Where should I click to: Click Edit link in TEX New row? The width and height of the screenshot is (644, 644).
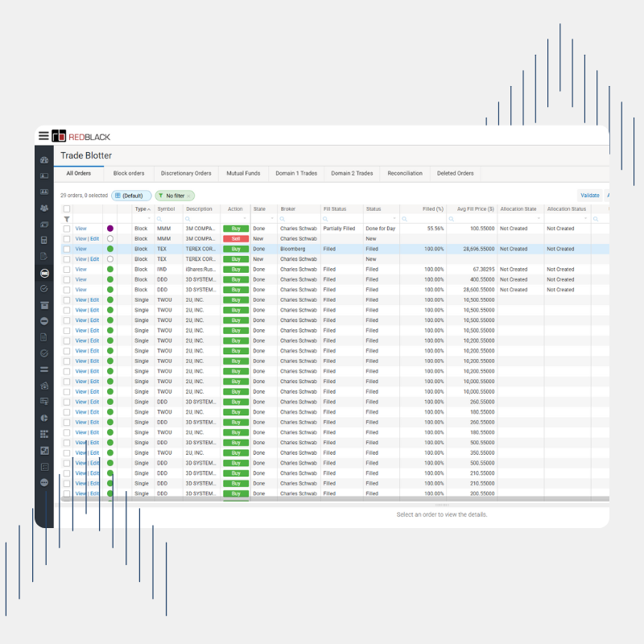tap(94, 259)
